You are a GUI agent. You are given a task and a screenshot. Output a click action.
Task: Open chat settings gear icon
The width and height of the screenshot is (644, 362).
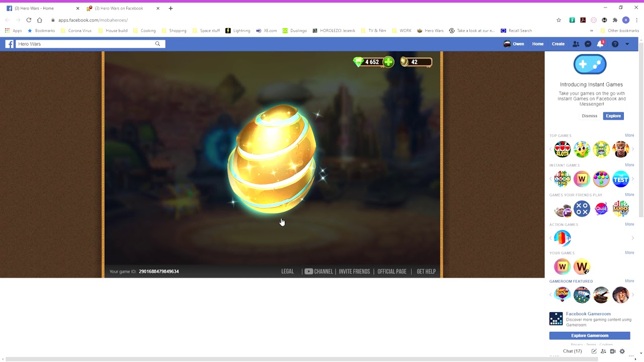click(622, 351)
